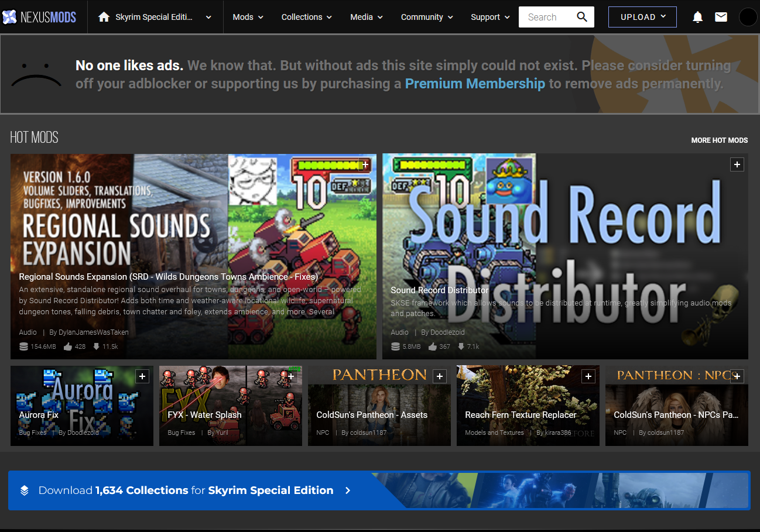Open the Regional Sounds Expansion mod title
Viewport: 760px width, 532px height.
(169, 277)
